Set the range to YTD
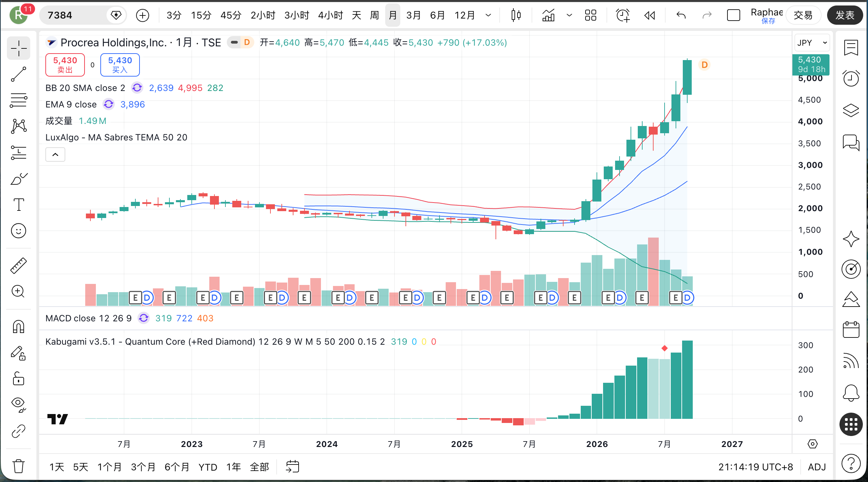868x482 pixels. pyautogui.click(x=208, y=467)
